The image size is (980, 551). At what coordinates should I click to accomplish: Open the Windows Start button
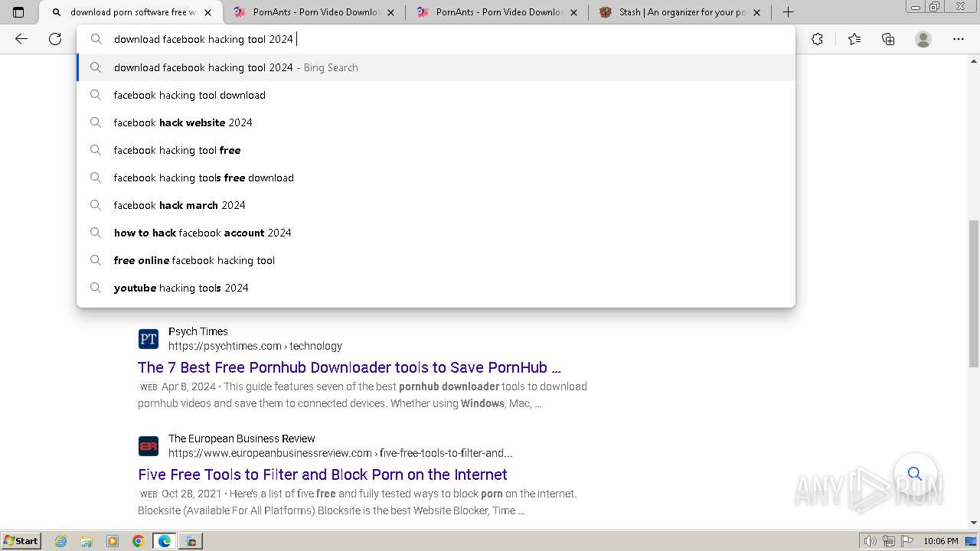[21, 540]
